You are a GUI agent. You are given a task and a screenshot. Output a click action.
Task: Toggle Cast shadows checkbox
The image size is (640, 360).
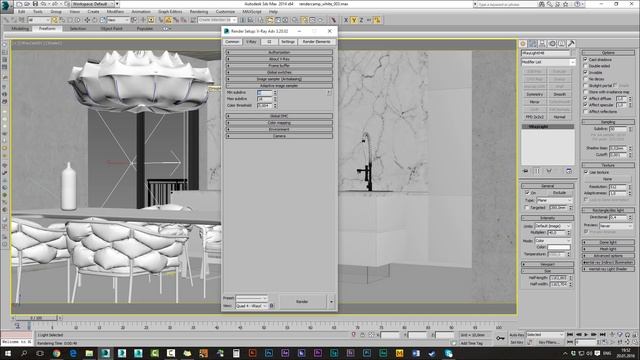[x=585, y=60]
